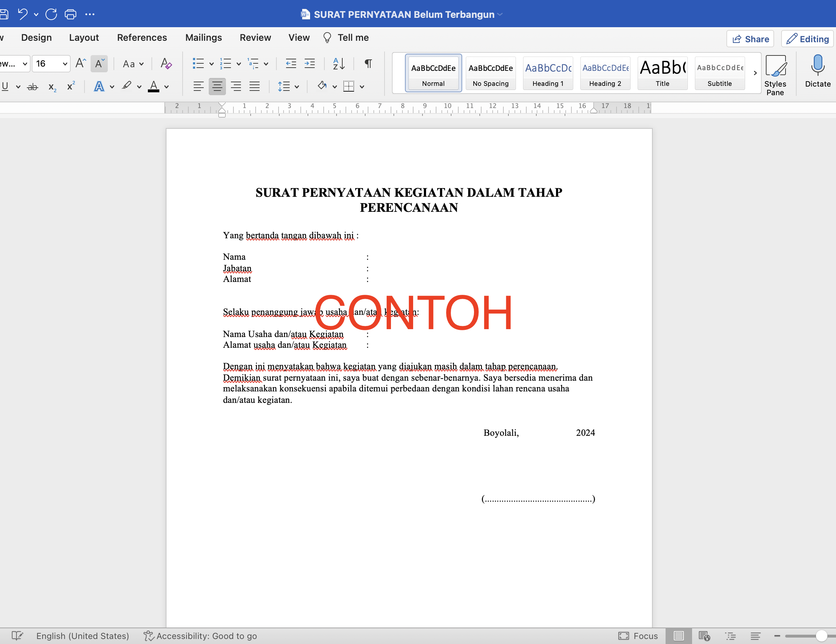Increase font size
Image resolution: width=836 pixels, height=644 pixels.
click(x=81, y=63)
